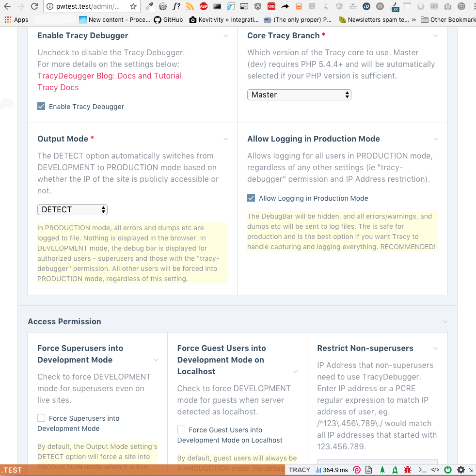Collapse the Enable Tracy Debugger field
The width and height of the screenshot is (476, 476).
pos(225,36)
